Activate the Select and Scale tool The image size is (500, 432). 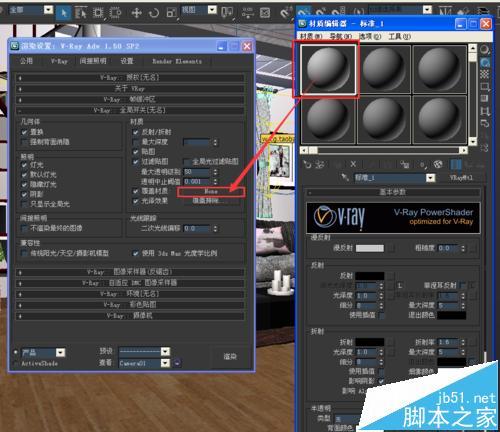[x=171, y=13]
